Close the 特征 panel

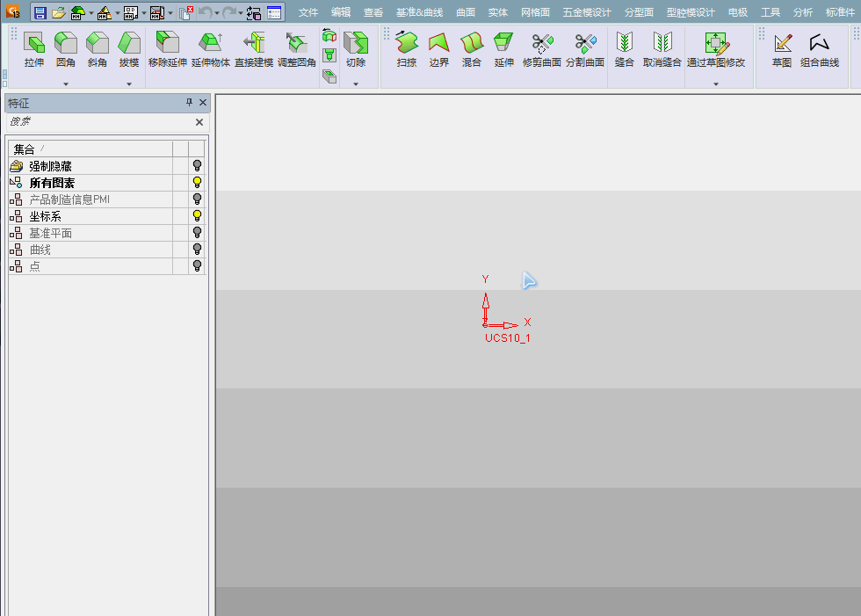coord(203,102)
